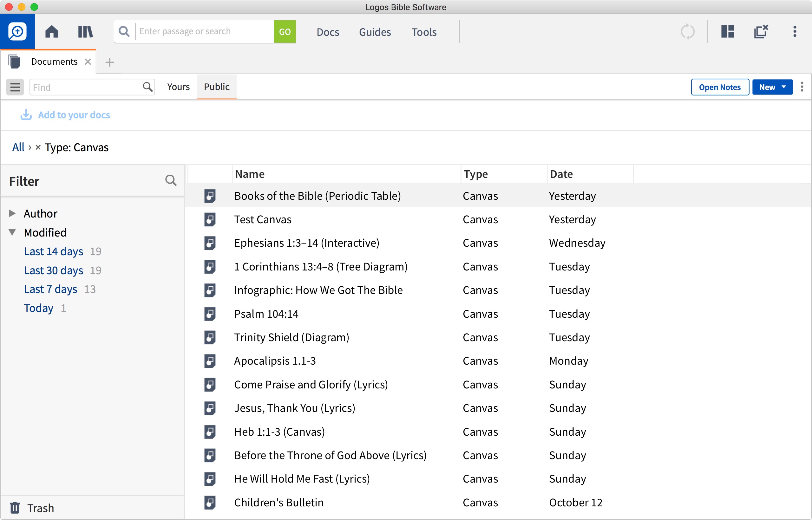Switch to the Yours tab
The height and width of the screenshot is (520, 812).
click(178, 87)
